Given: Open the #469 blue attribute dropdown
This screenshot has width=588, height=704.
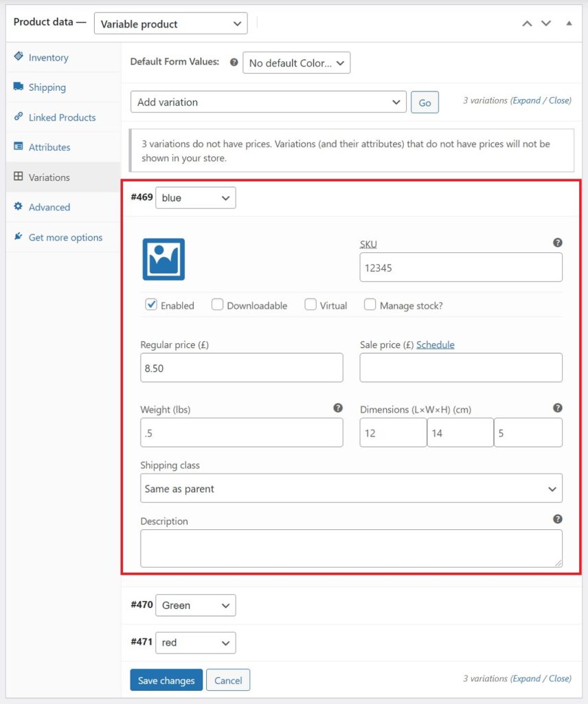Looking at the screenshot, I should click(x=196, y=198).
